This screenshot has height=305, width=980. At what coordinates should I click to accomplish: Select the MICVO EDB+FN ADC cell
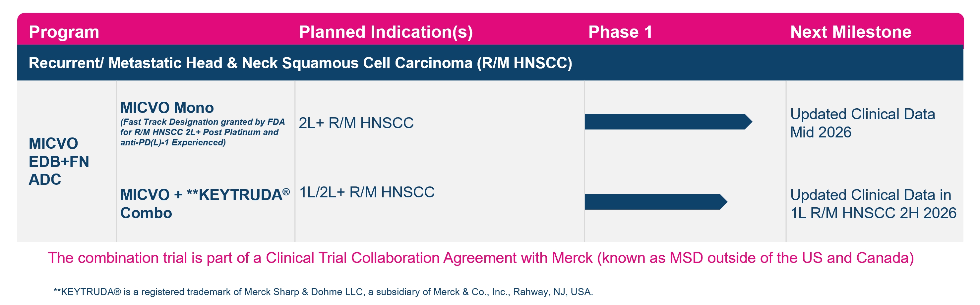tap(59, 161)
